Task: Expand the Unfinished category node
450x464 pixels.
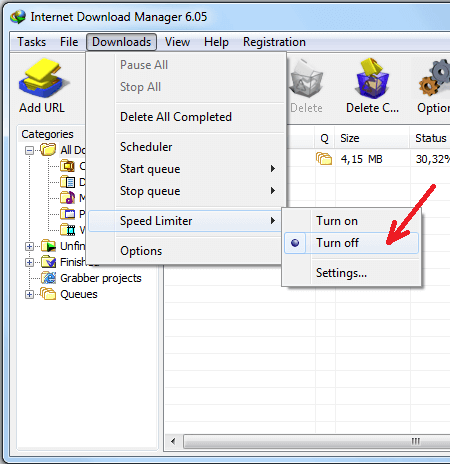Action: coord(29,246)
